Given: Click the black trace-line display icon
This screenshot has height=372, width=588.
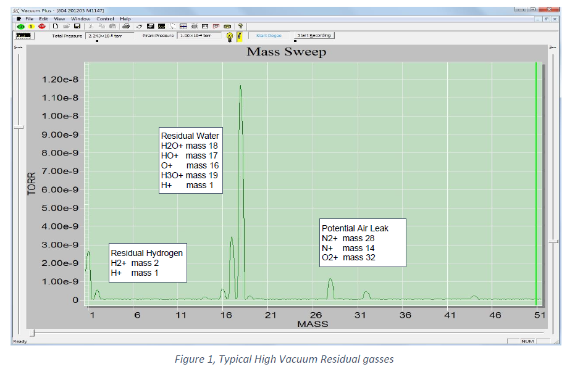Looking at the screenshot, I should point(162,27).
